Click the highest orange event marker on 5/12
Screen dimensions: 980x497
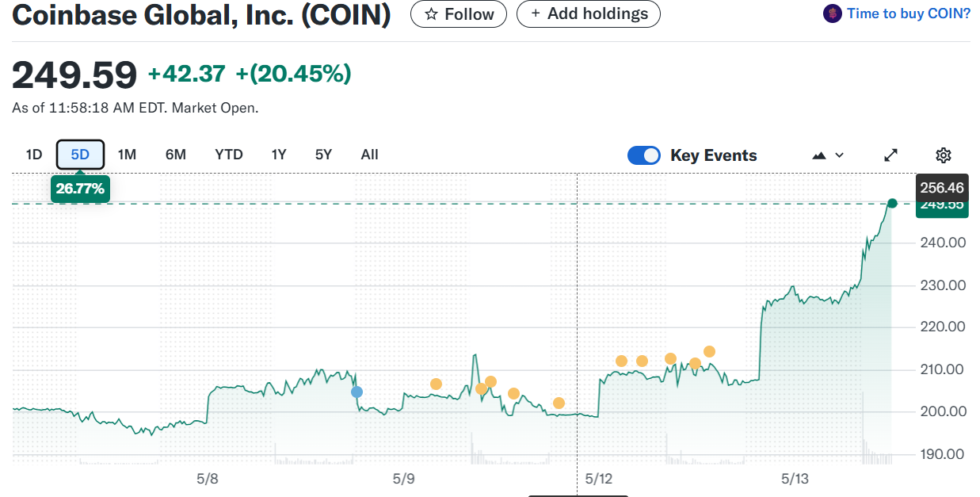[709, 351]
